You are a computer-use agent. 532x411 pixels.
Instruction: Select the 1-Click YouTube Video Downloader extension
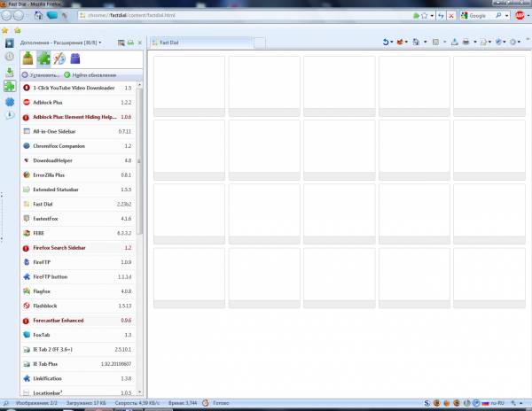tap(78, 88)
